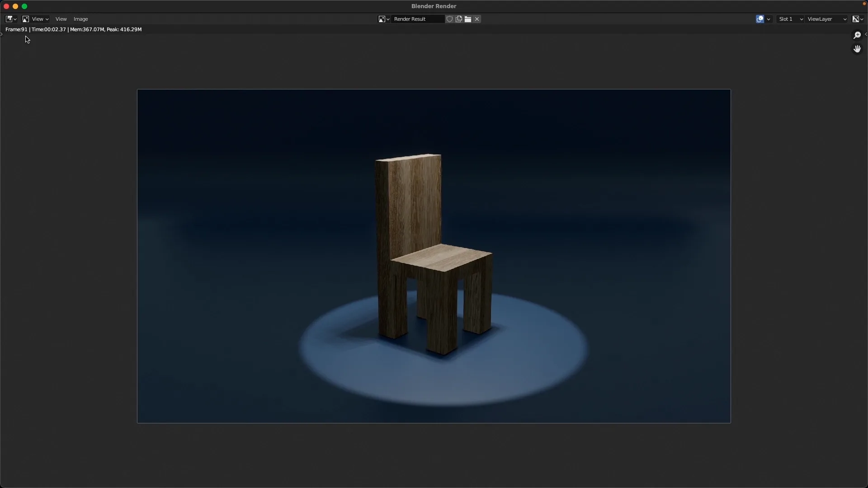
Task: Click the rendered chair image
Action: pyautogui.click(x=434, y=256)
